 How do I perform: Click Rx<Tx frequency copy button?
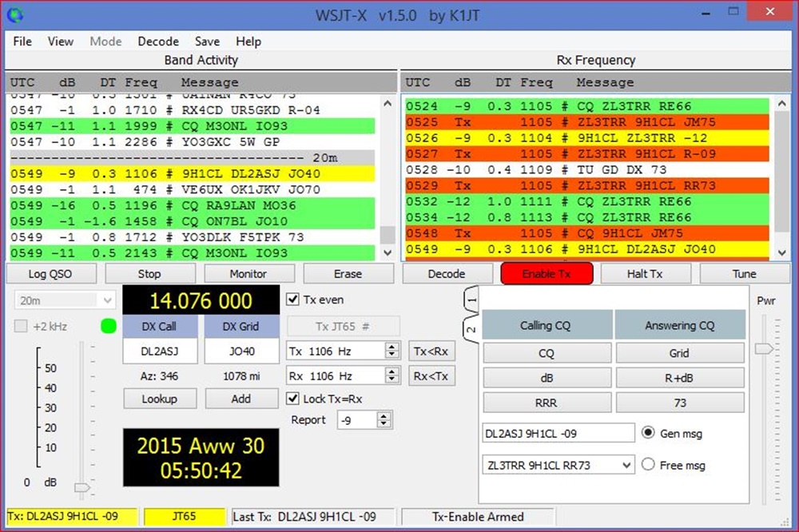(x=431, y=376)
